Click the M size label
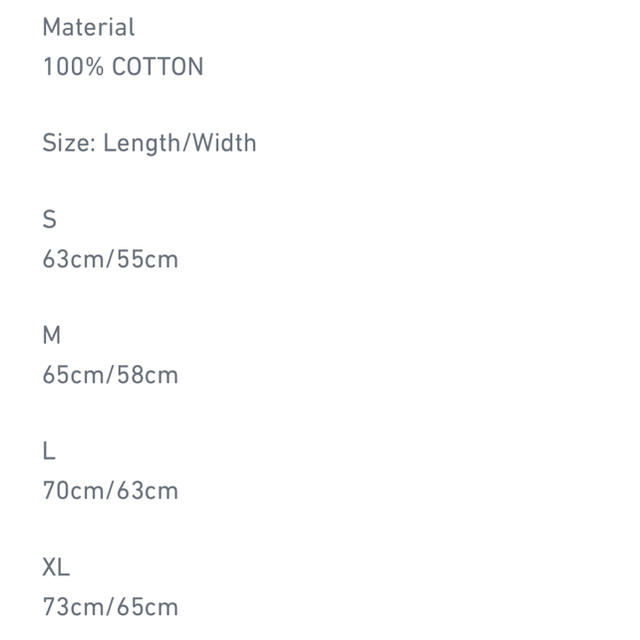 point(51,335)
